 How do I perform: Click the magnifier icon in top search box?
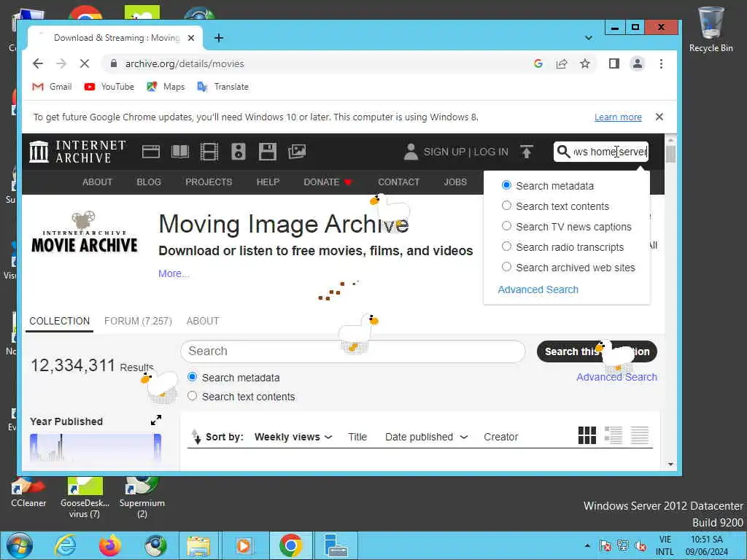point(563,152)
